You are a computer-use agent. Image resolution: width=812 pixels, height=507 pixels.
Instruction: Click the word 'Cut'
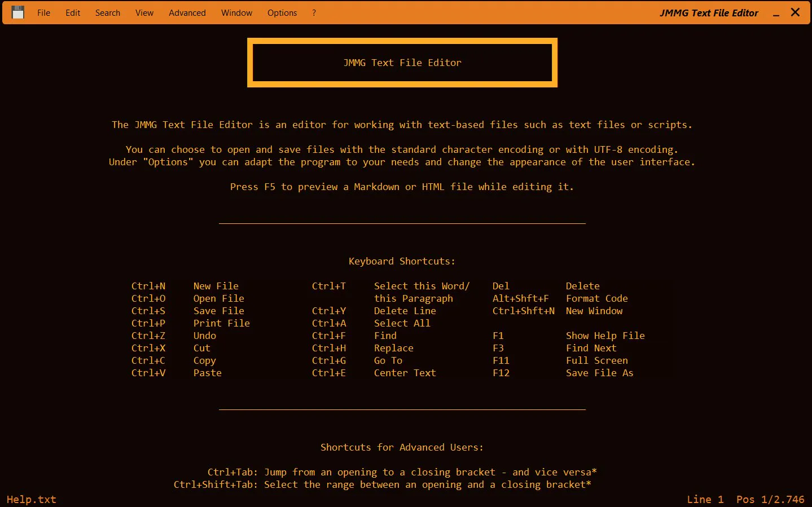[x=202, y=348]
